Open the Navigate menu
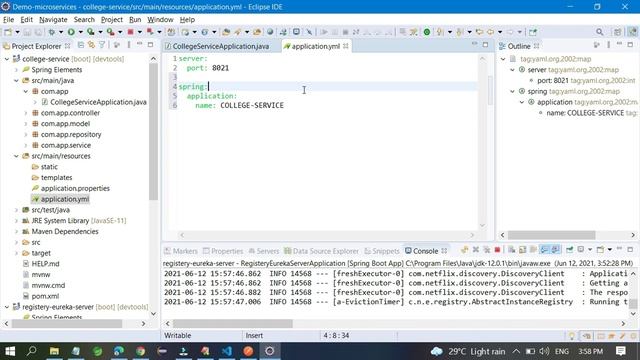The image size is (640, 360). coord(53,20)
